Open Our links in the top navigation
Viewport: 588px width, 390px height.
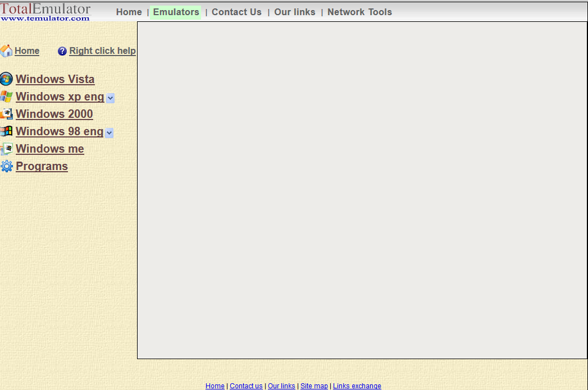pyautogui.click(x=295, y=12)
